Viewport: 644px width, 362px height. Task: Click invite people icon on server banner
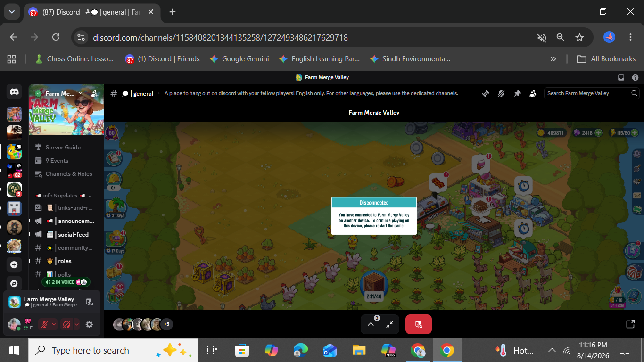(x=94, y=93)
